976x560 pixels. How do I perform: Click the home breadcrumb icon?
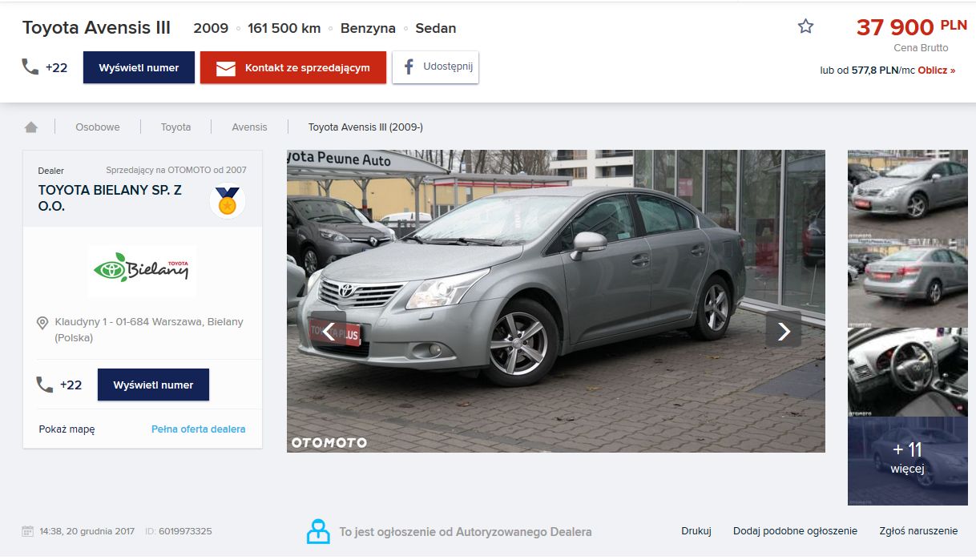pyautogui.click(x=31, y=127)
